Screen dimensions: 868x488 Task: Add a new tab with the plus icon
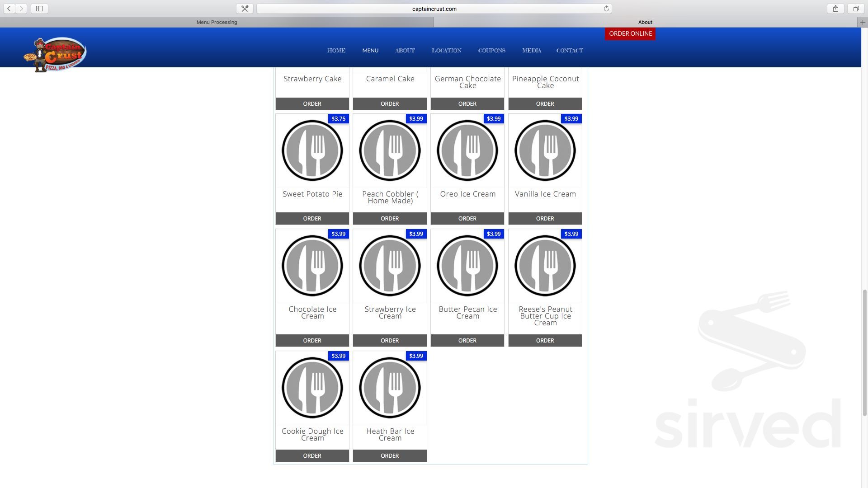pyautogui.click(x=863, y=22)
